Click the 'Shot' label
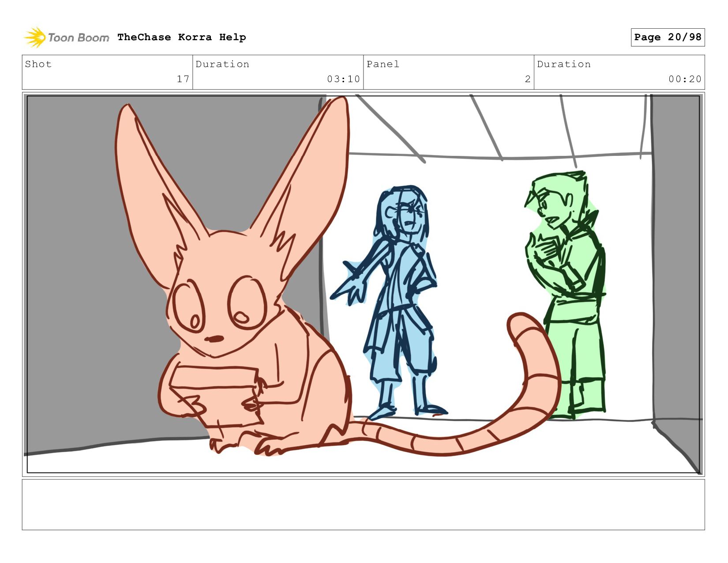 point(38,64)
